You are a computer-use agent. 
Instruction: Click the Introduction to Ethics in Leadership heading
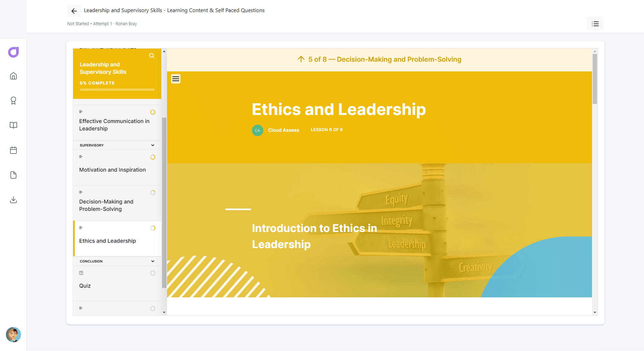coord(314,236)
